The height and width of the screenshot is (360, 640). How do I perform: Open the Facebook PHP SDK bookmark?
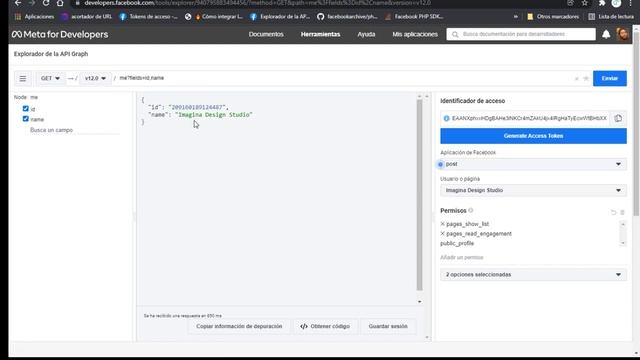414,17
